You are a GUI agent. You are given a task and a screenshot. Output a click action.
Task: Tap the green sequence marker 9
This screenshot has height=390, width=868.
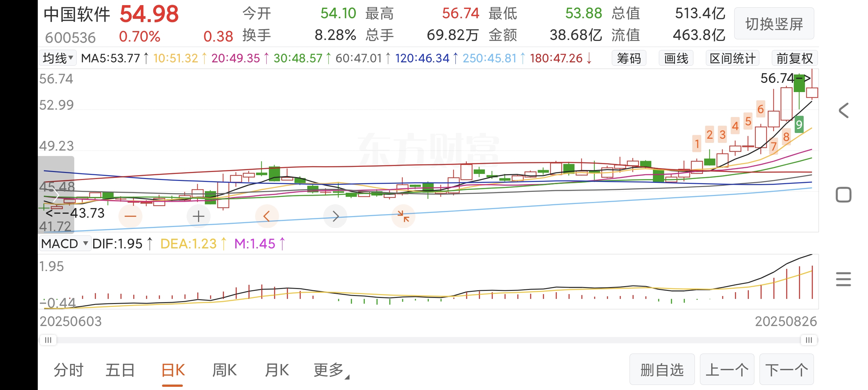[799, 125]
